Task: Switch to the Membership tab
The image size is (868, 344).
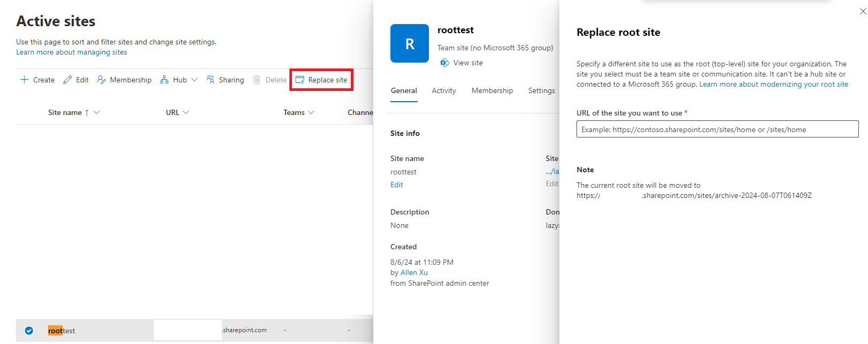Action: pyautogui.click(x=492, y=90)
